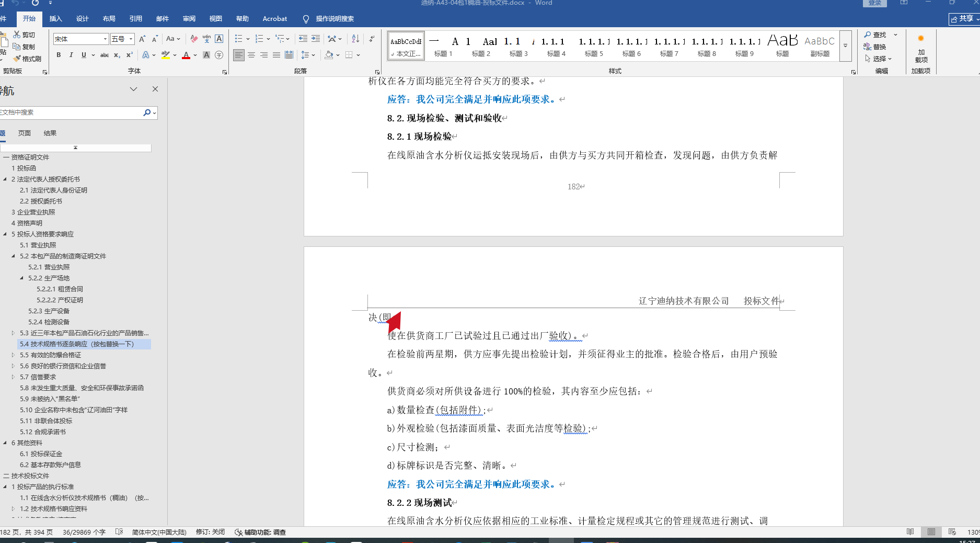This screenshot has width=980, height=543.
Task: Toggle bold formatting
Action: (x=59, y=55)
